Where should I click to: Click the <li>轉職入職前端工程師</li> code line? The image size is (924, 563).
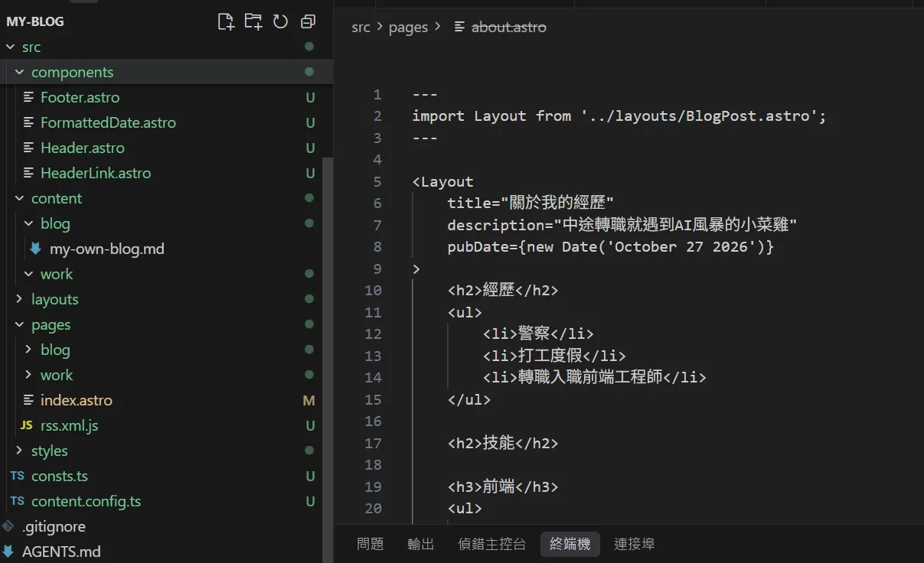click(594, 377)
